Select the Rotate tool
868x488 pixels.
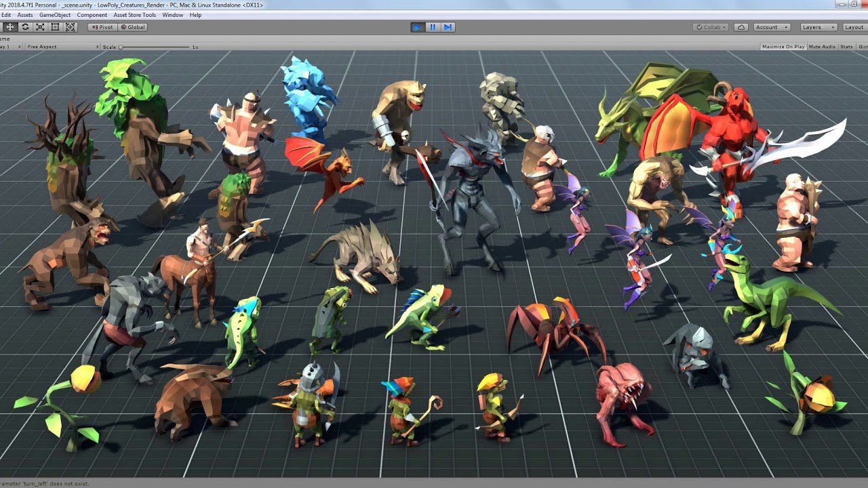tap(25, 27)
